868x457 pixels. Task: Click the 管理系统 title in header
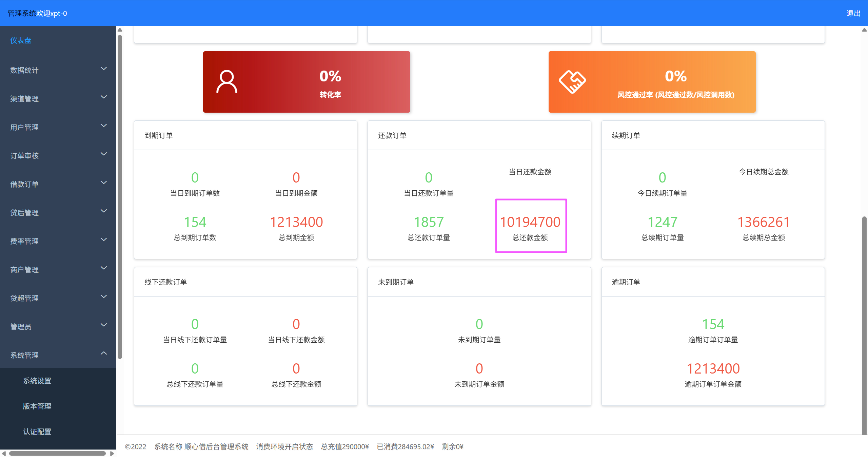pyautogui.click(x=22, y=13)
